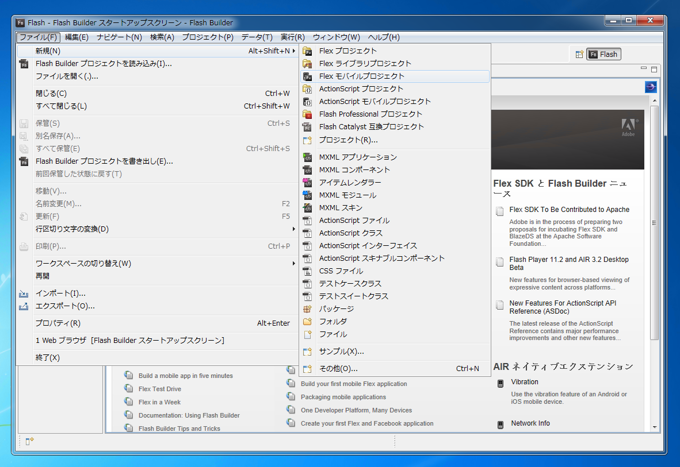Screen dimensions: 680x467
Task: Click the Open Perspective icon beside Flash
Action: (x=579, y=54)
